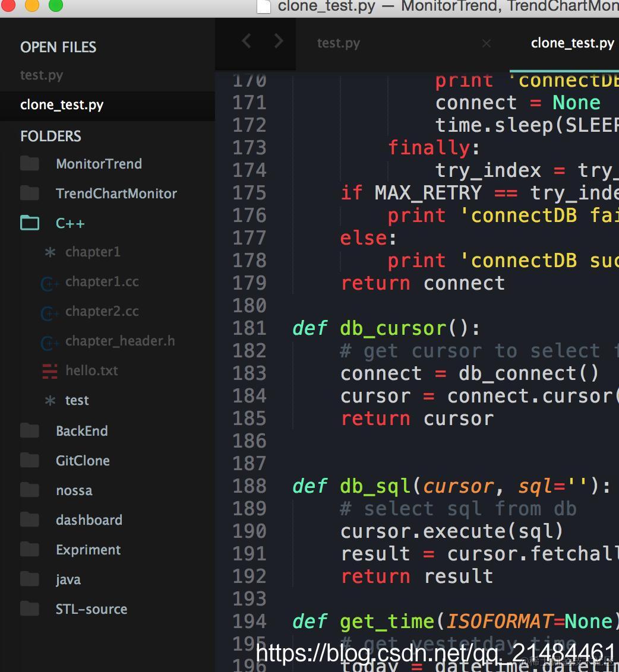Go forward with the right arrow
Viewport: 619px width, 672px height.
tap(279, 42)
